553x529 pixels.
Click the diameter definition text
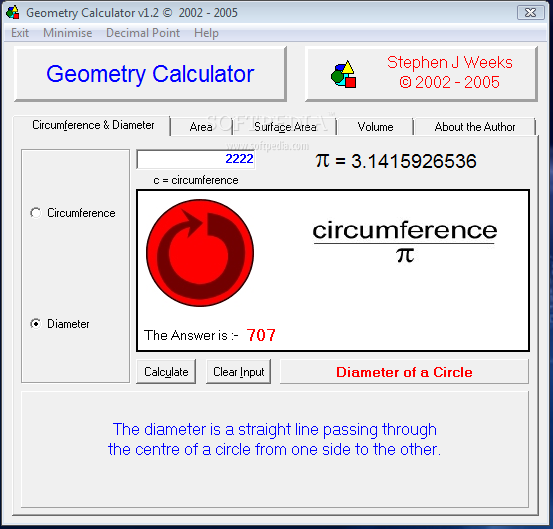click(274, 439)
